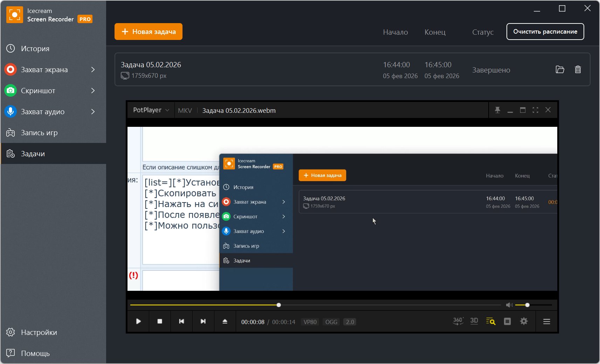Toggle 360 degree video mode
The height and width of the screenshot is (364, 600).
pyautogui.click(x=458, y=321)
